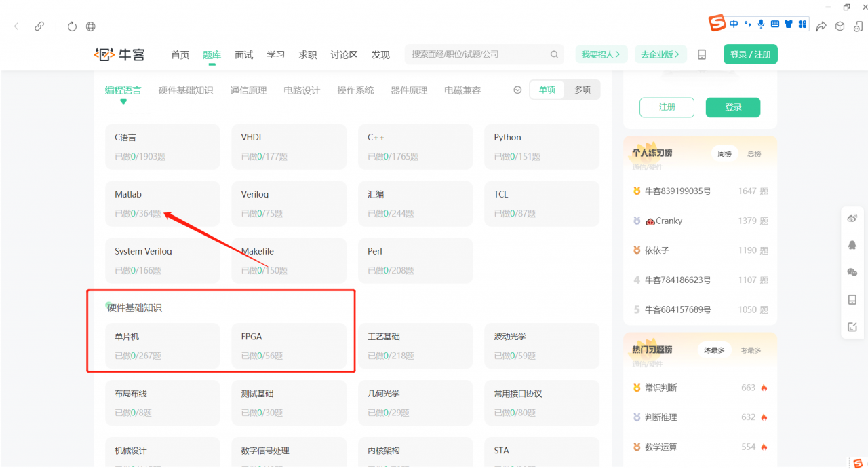Open 求职 navigation item
The image size is (868, 469).
coord(308,55)
